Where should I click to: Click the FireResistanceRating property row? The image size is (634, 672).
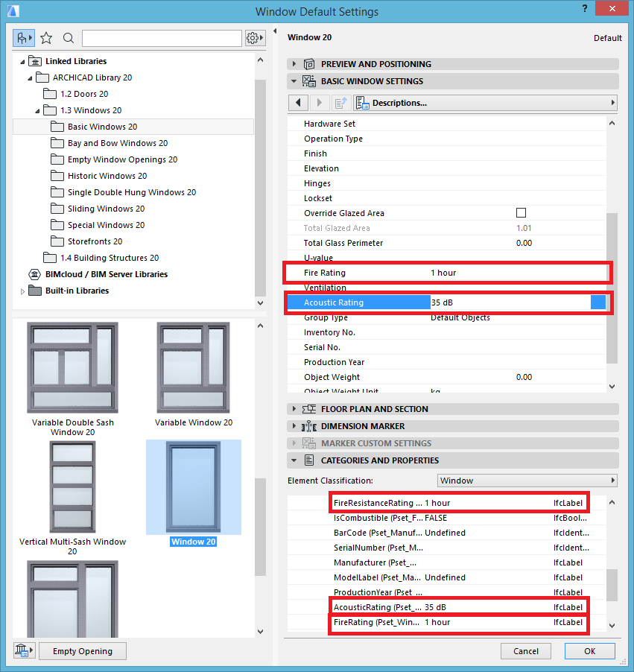[447, 503]
